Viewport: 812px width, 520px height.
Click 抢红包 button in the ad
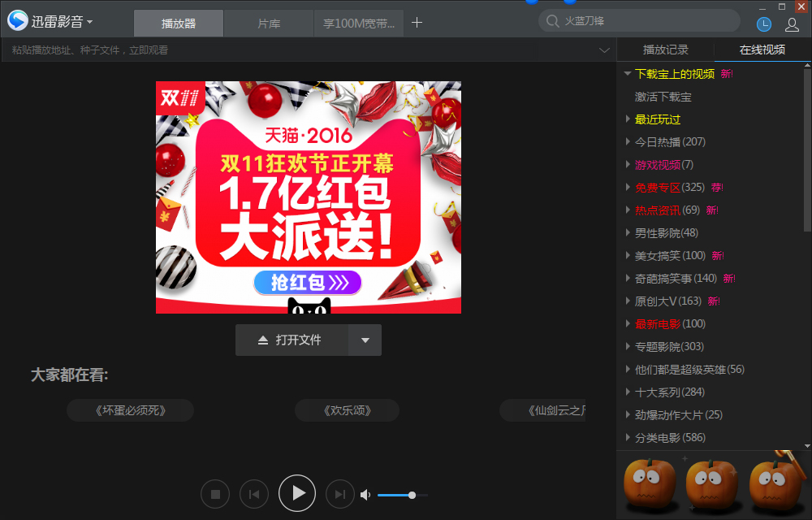click(308, 283)
